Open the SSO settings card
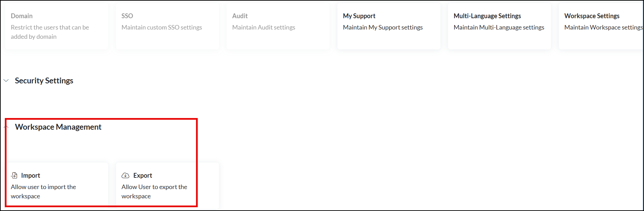 [167, 26]
